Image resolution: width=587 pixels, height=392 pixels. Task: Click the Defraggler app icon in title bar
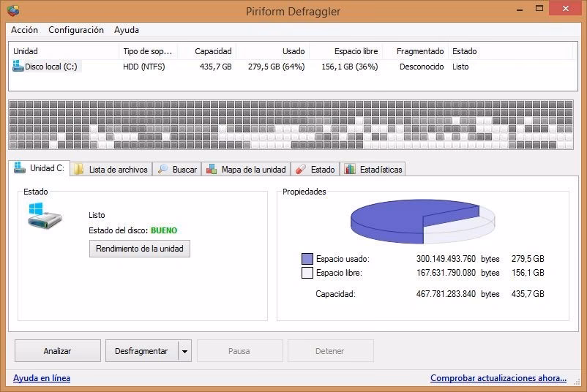(12, 11)
